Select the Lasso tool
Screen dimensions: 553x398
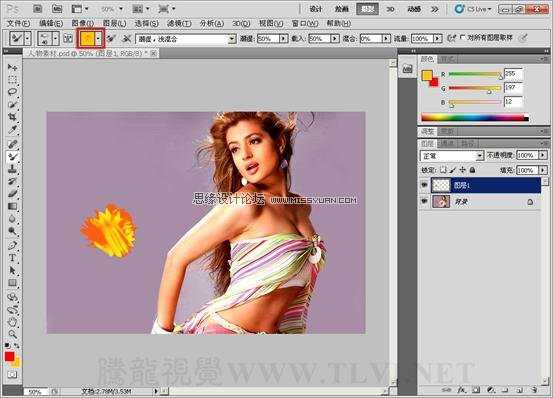click(x=12, y=92)
